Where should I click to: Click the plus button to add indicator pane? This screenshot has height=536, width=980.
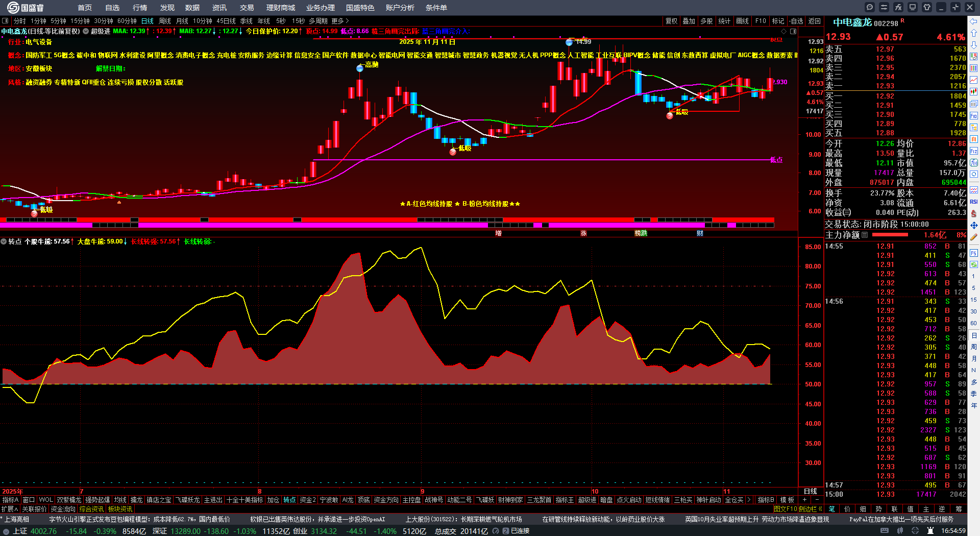pos(805,500)
